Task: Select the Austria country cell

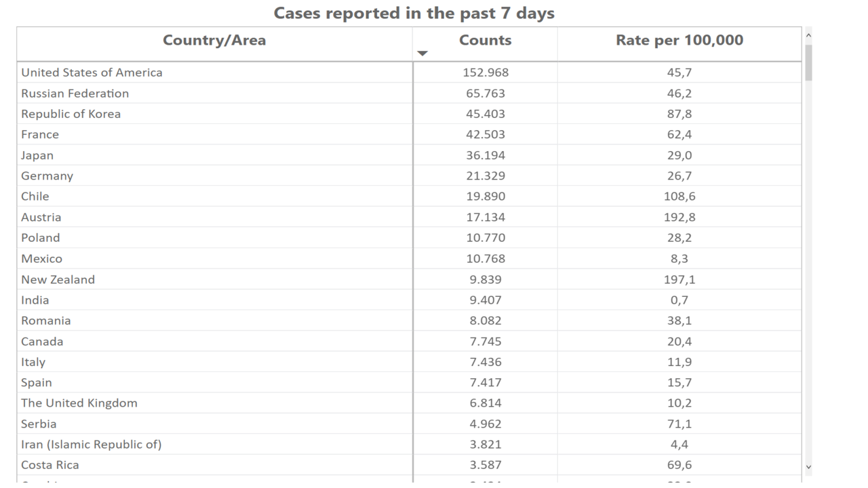Action: (x=41, y=217)
